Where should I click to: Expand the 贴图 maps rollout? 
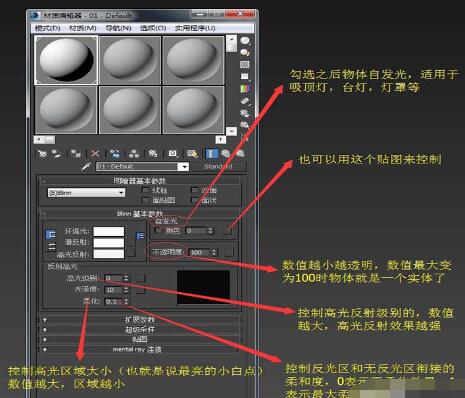coord(140,339)
